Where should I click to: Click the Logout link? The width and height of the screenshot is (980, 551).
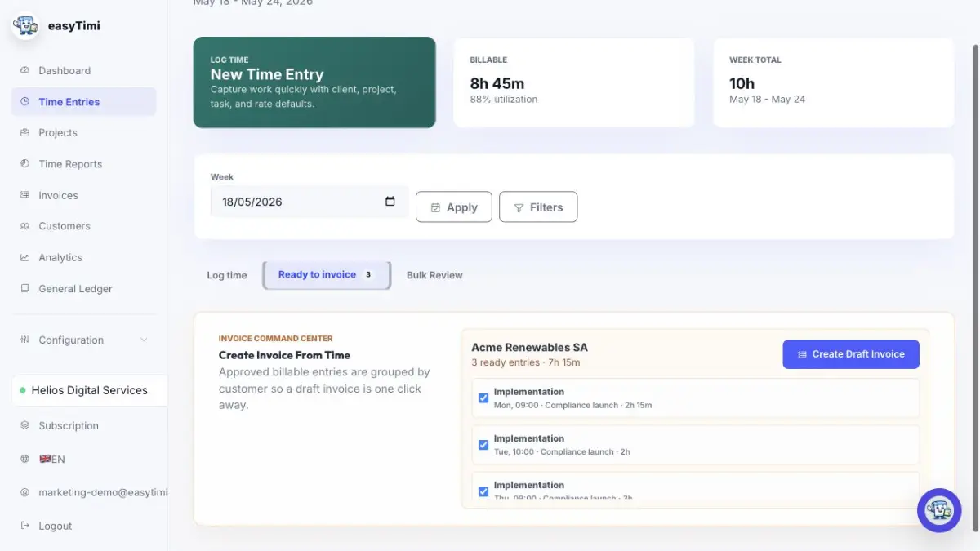(56, 527)
